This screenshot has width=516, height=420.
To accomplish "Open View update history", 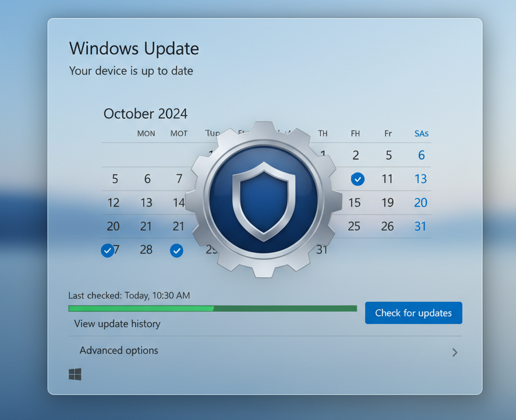I will (x=117, y=324).
